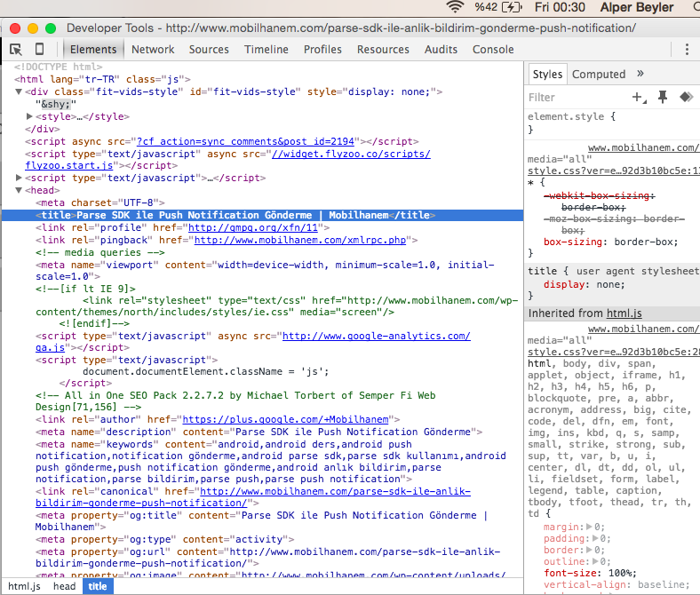700x595 pixels.
Task: Click the element.style rule block
Action: click(x=611, y=123)
